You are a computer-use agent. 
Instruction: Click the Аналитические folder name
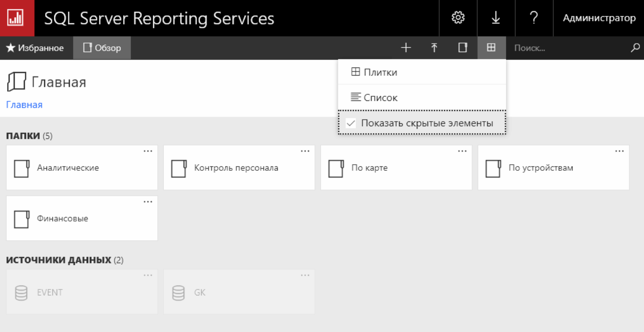[x=68, y=168]
